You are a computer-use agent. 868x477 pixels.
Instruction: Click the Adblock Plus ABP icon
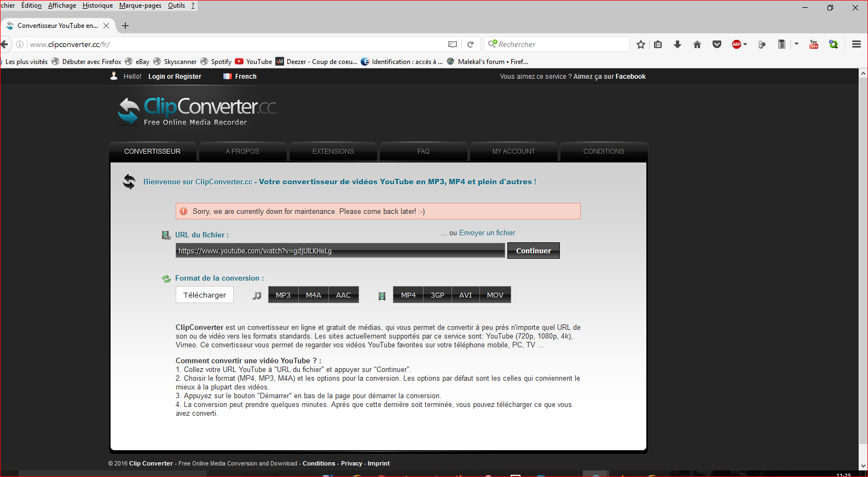[x=737, y=44]
